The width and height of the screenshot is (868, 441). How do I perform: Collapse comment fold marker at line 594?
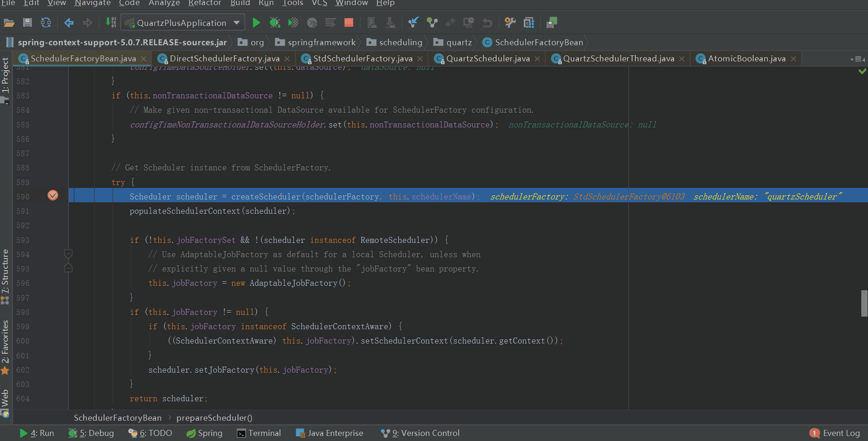(x=68, y=254)
